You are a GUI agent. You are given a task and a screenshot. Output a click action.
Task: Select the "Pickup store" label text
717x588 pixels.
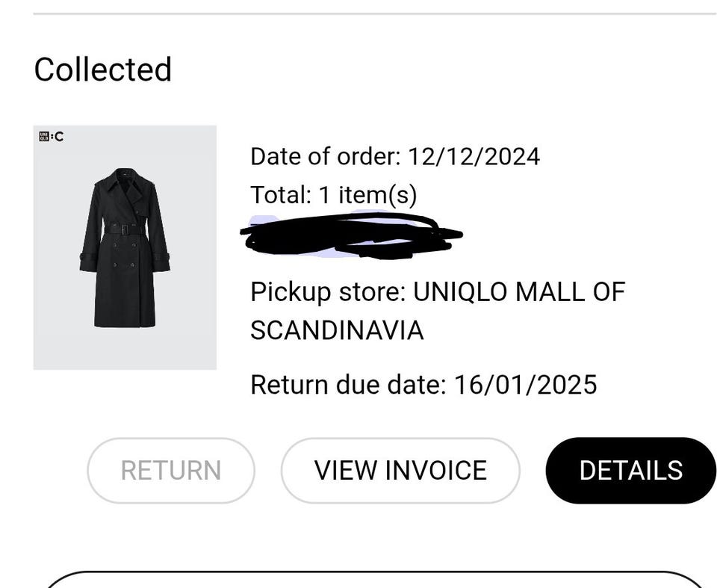(x=328, y=291)
